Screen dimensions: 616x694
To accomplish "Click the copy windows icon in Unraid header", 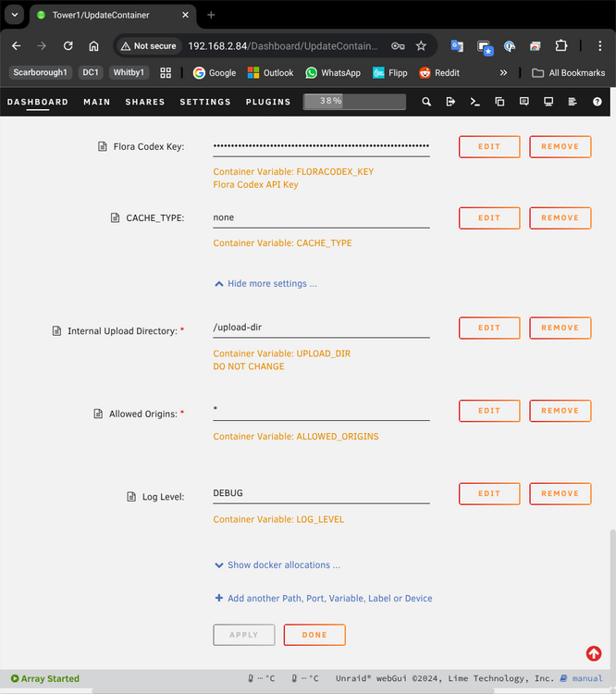I will pyautogui.click(x=499, y=102).
